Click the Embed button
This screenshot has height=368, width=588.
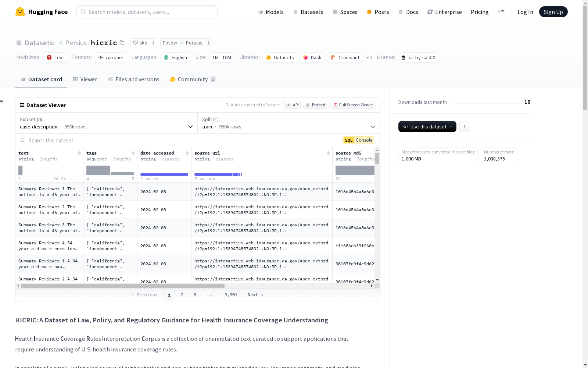click(x=315, y=105)
